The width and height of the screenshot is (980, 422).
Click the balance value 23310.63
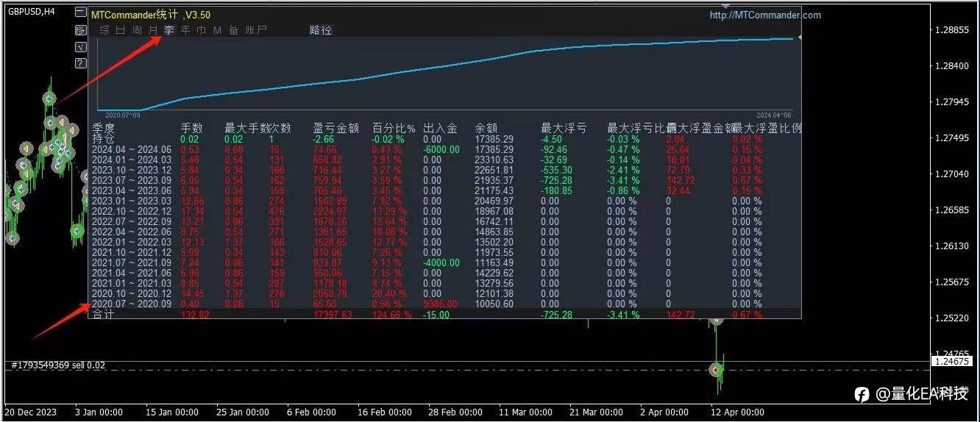point(494,160)
